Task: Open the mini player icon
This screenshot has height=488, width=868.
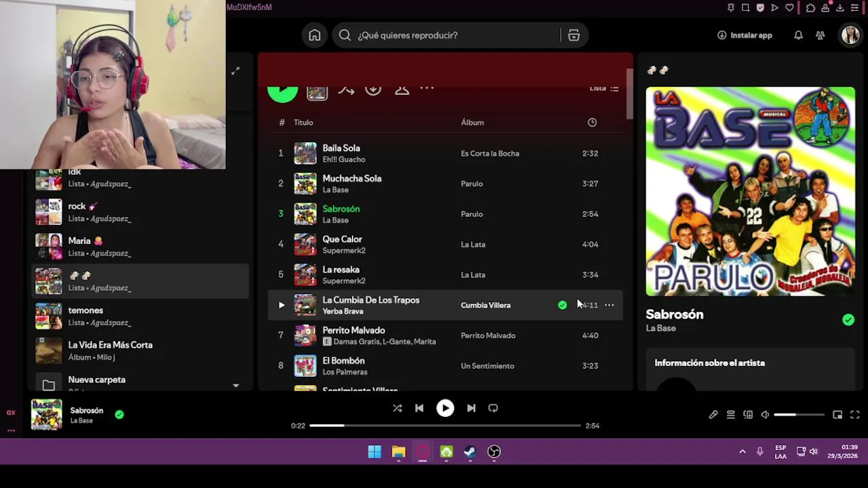Action: click(837, 415)
